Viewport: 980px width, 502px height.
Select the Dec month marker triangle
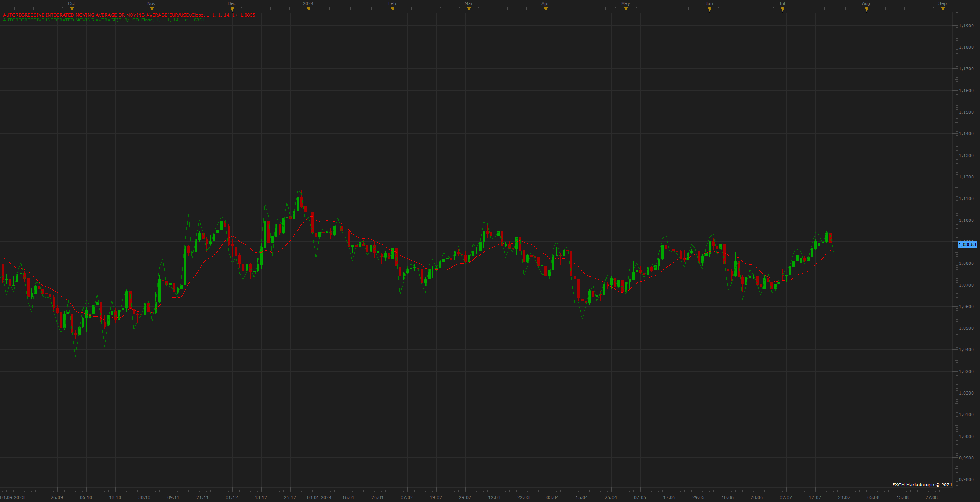[232, 9]
